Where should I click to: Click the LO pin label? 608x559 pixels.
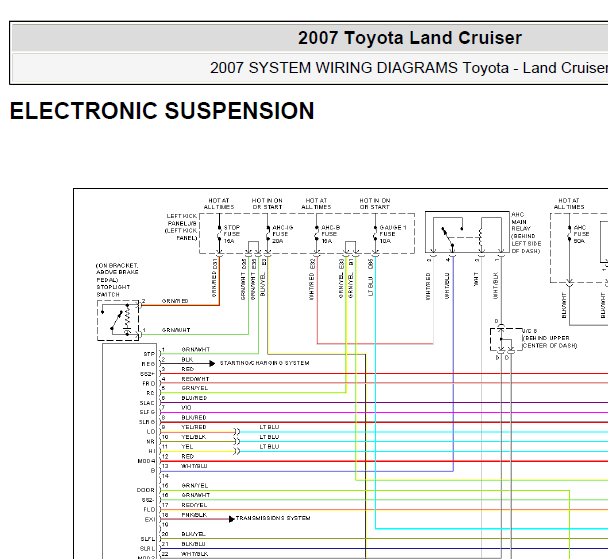coord(150,432)
